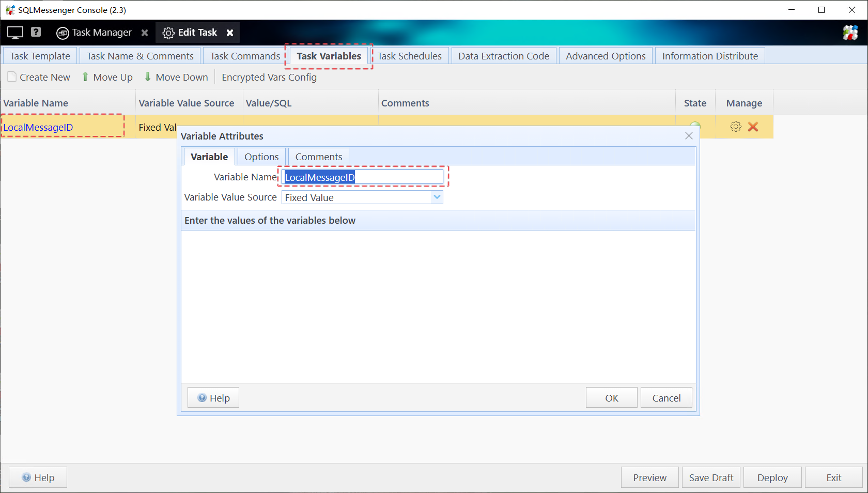The height and width of the screenshot is (493, 868).
Task: Click OK in Variable Attributes dialog
Action: point(611,398)
